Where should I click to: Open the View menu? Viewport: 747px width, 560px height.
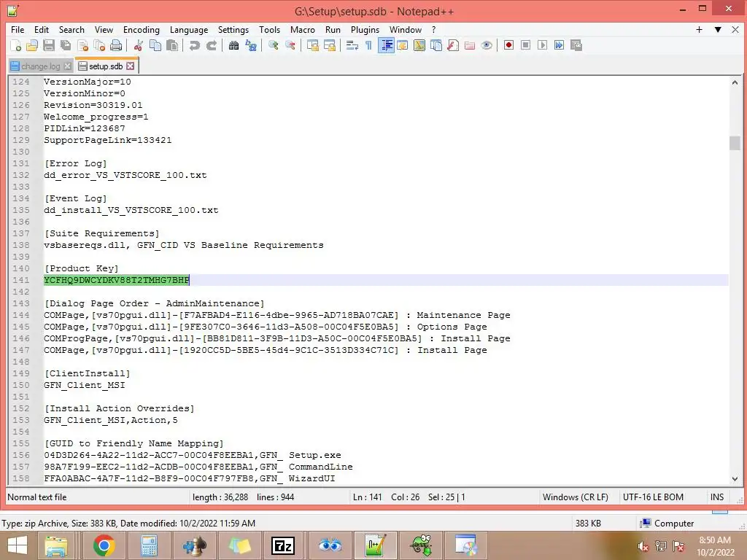coord(104,29)
